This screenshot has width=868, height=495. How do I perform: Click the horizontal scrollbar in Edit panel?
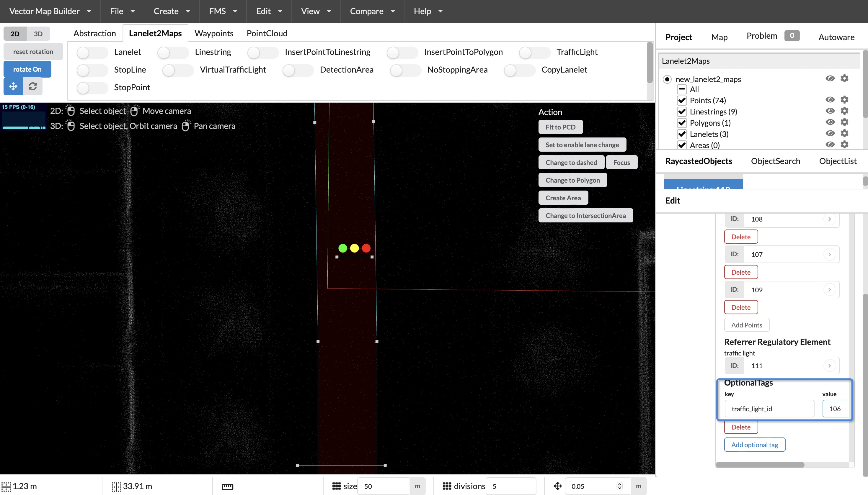tap(760, 465)
